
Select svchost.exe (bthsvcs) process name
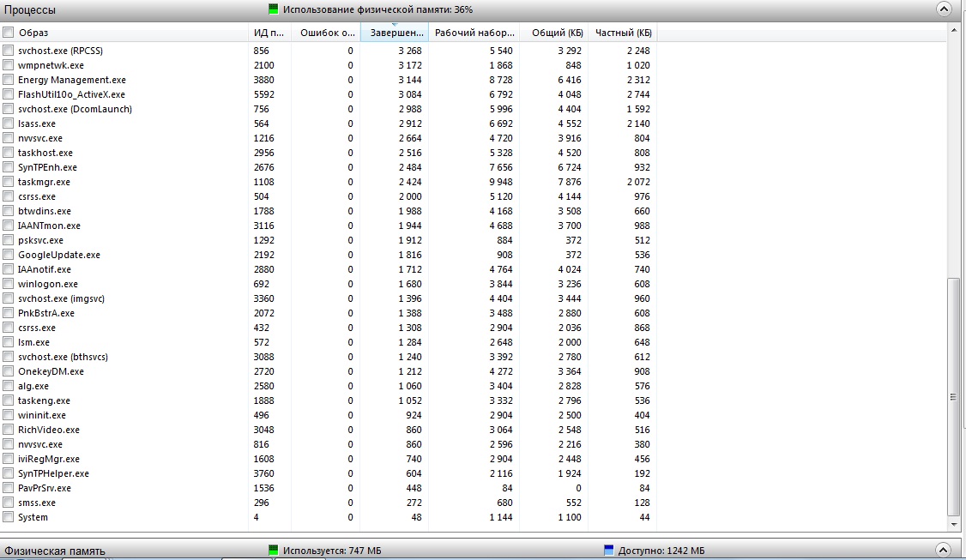click(63, 357)
